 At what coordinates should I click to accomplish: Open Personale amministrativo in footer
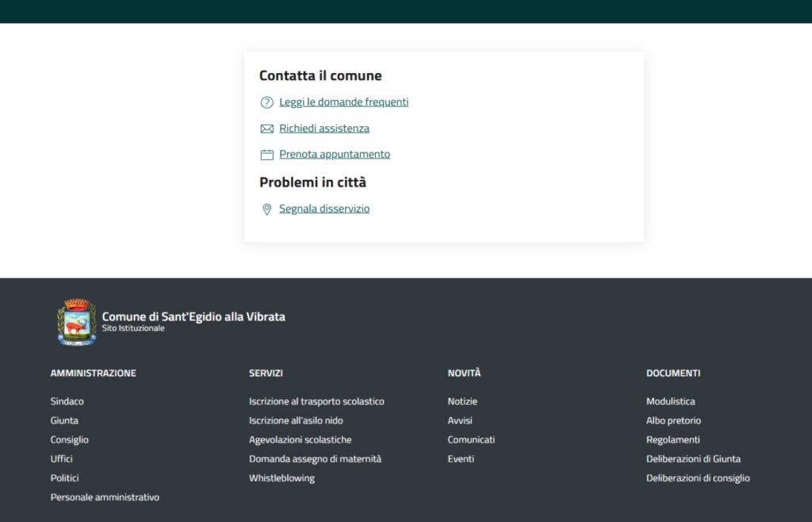tap(105, 497)
